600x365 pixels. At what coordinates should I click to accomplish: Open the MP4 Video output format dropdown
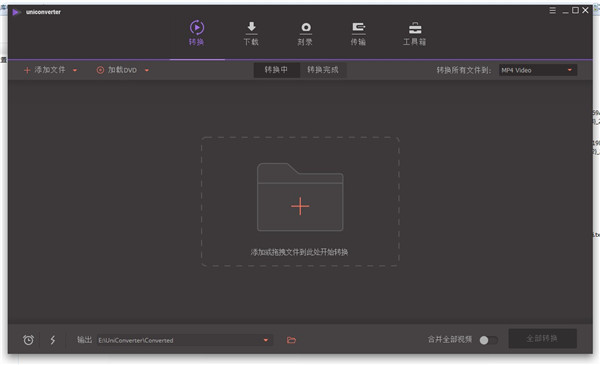tap(538, 70)
